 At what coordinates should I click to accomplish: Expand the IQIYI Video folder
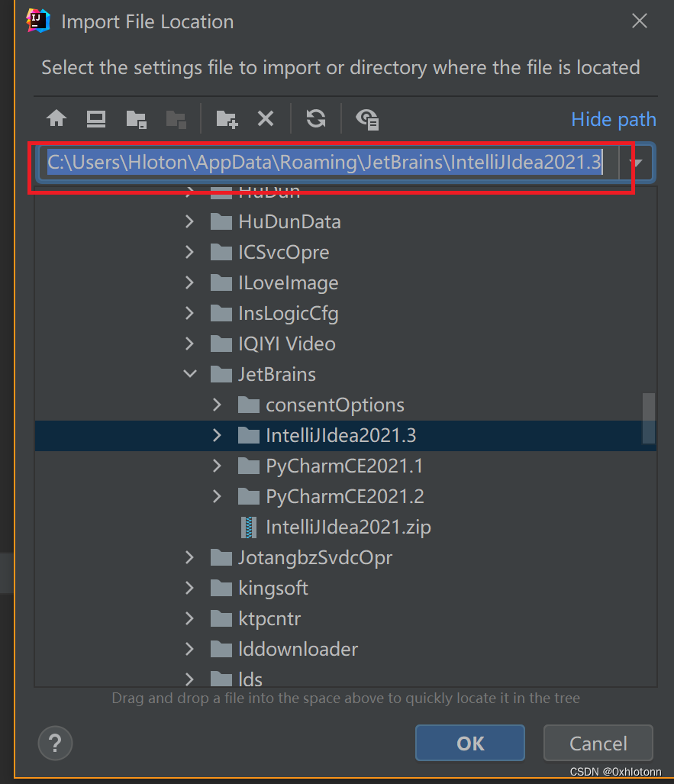(189, 344)
